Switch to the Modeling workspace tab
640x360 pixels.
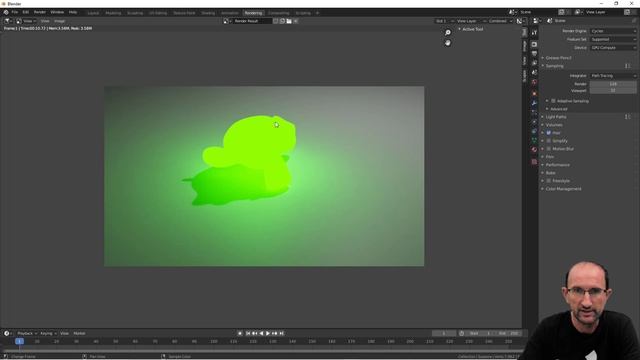113,13
